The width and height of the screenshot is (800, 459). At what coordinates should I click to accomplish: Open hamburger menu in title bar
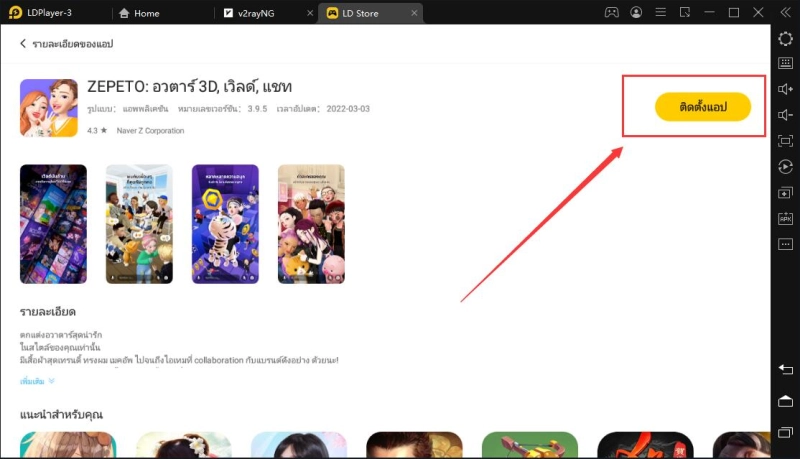point(660,12)
